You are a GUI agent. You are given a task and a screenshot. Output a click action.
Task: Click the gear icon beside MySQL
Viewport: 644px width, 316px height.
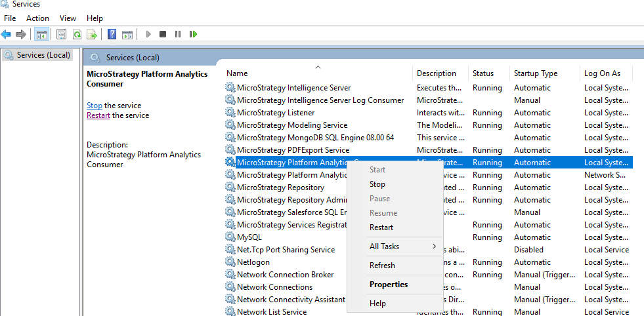(x=230, y=237)
